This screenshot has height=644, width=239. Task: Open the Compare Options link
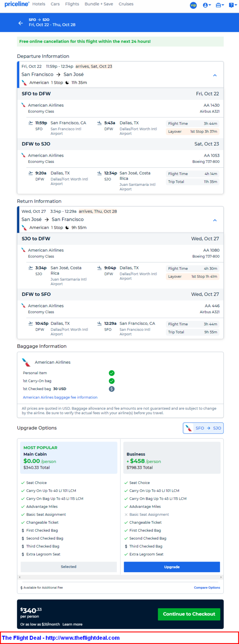207,588
